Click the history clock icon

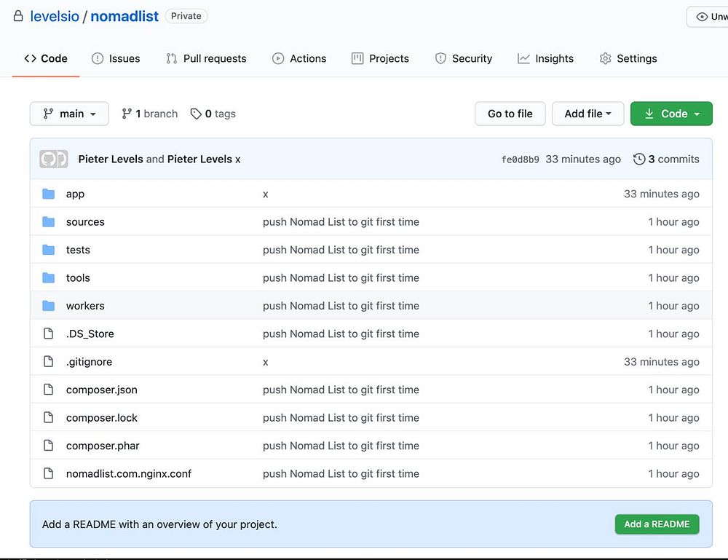639,159
